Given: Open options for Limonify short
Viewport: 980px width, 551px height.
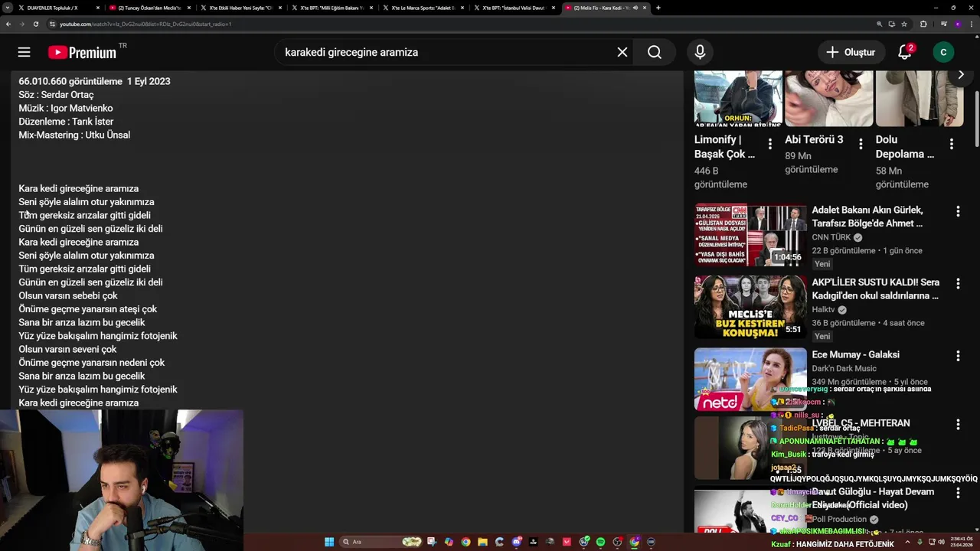Looking at the screenshot, I should (x=769, y=144).
